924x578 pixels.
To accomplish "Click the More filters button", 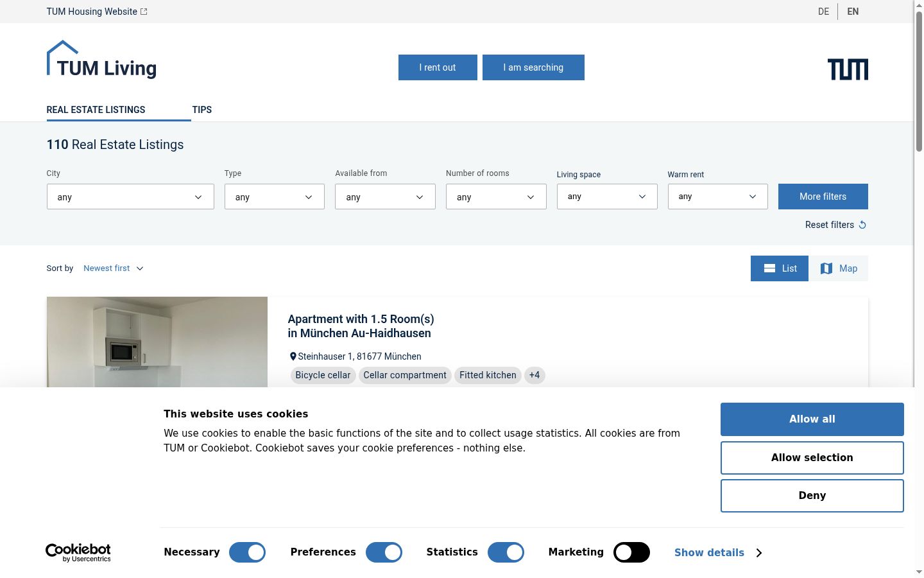I will [x=823, y=197].
